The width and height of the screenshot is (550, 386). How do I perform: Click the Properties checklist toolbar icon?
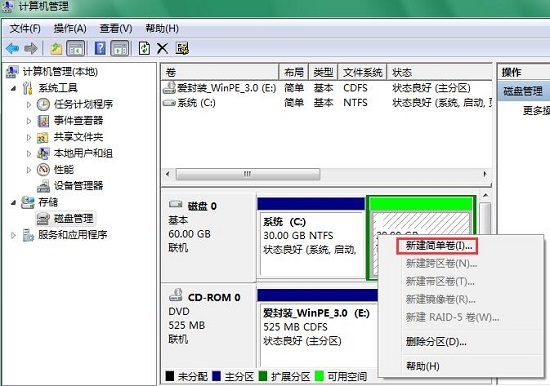click(x=182, y=48)
